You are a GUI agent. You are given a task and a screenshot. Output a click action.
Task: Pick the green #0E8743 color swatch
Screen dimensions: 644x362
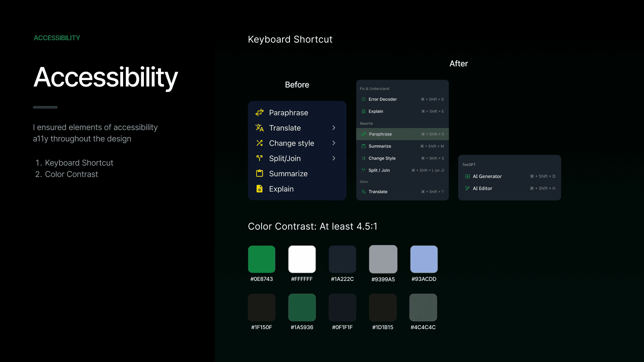[x=261, y=259]
